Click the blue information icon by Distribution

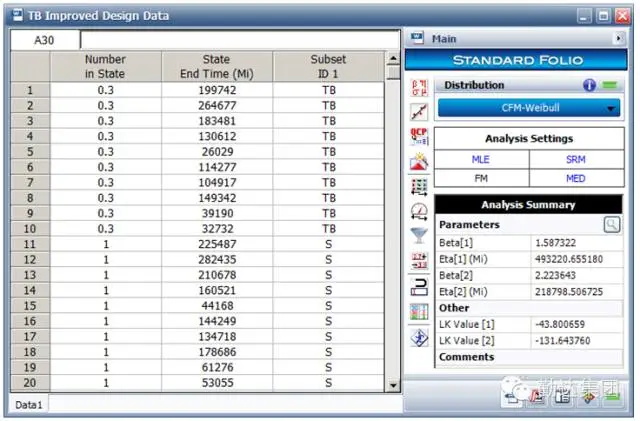coord(589,85)
